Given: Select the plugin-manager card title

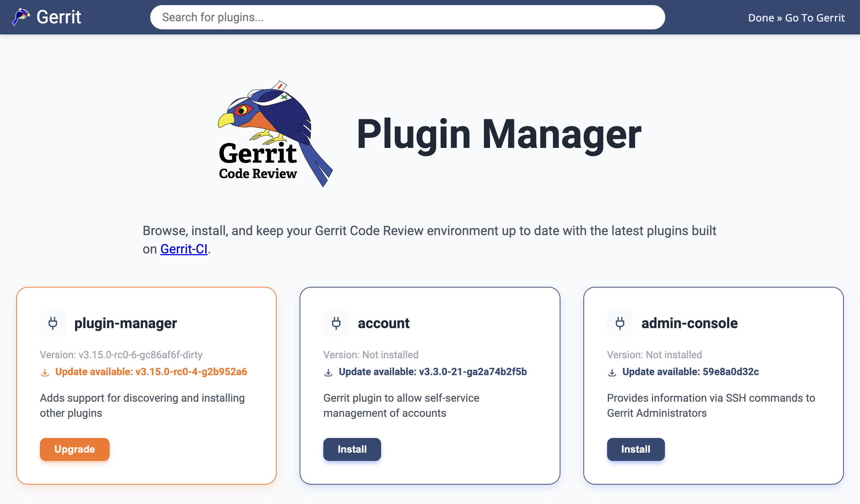Looking at the screenshot, I should pyautogui.click(x=126, y=323).
